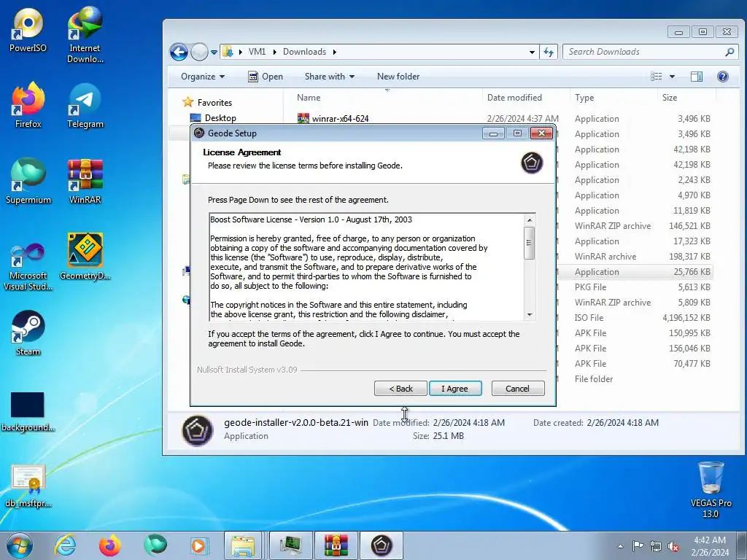Expand the Downloads breadcrumb arrow
This screenshot has width=747, height=560.
pyautogui.click(x=334, y=52)
